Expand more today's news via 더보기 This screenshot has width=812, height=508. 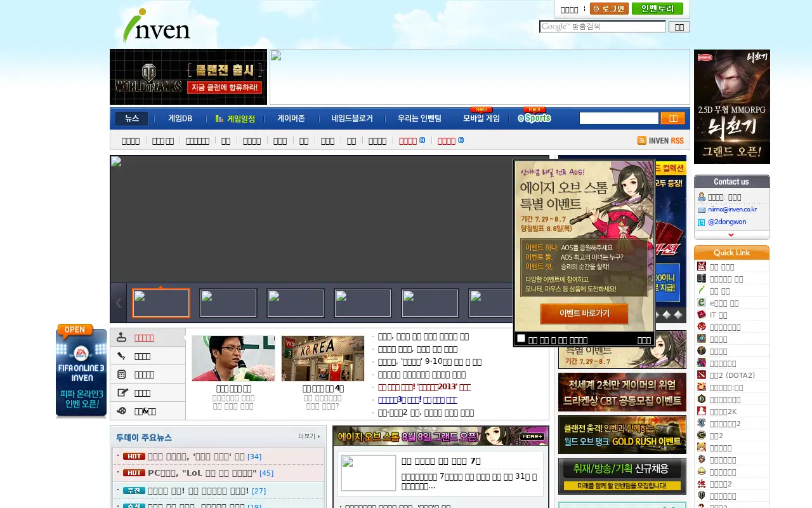pyautogui.click(x=309, y=436)
